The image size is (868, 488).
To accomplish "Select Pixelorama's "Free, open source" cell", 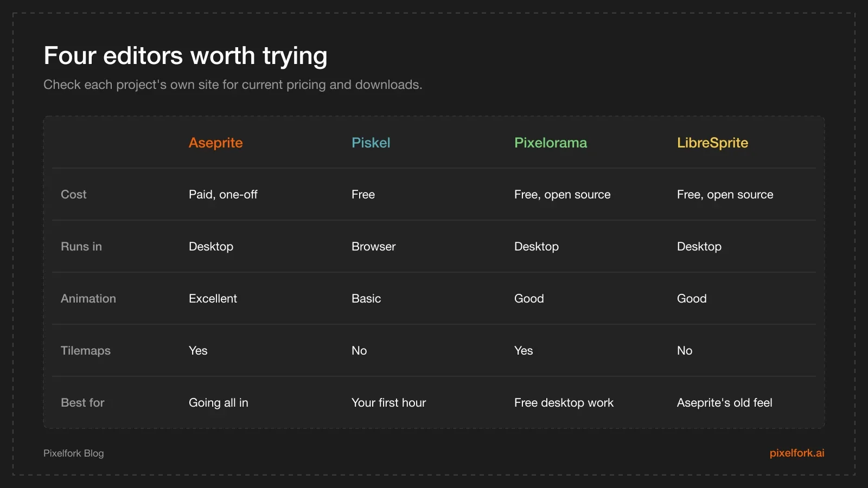I will (x=563, y=194).
